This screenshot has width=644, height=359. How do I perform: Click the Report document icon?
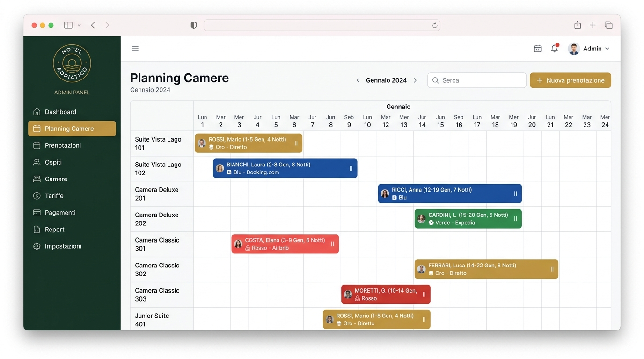click(x=37, y=230)
